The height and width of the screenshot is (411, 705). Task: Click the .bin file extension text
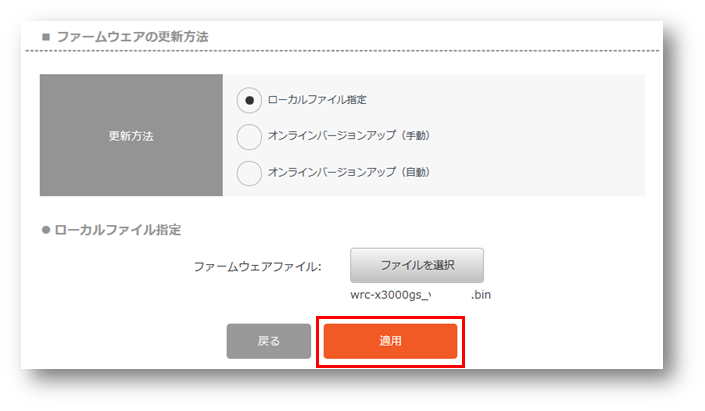click(481, 295)
